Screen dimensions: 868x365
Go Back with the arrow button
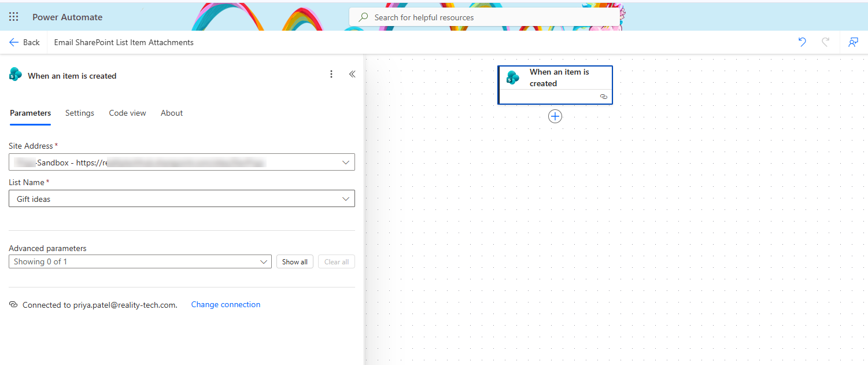click(24, 42)
